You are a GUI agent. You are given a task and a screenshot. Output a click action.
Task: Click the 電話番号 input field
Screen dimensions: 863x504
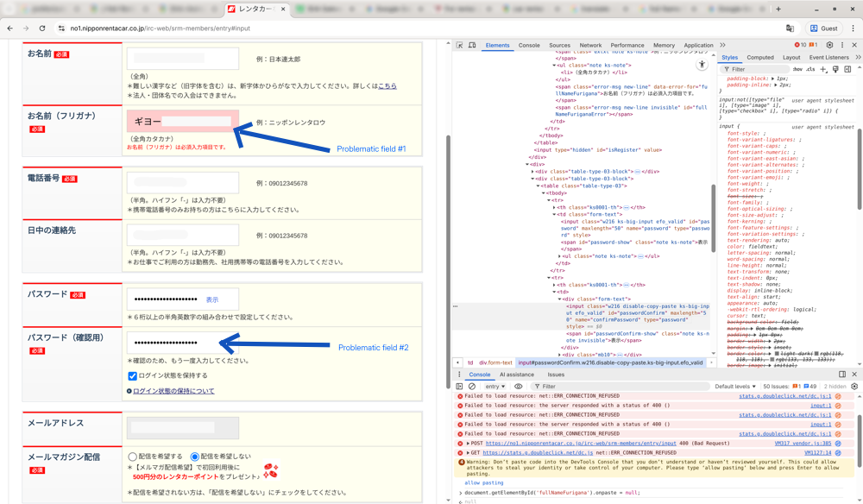[183, 183]
